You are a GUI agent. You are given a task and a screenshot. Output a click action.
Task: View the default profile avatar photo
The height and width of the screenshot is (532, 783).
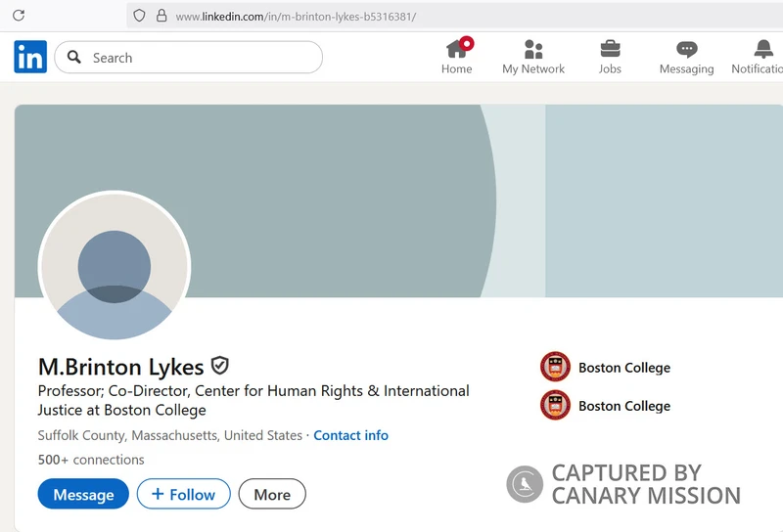point(115,267)
